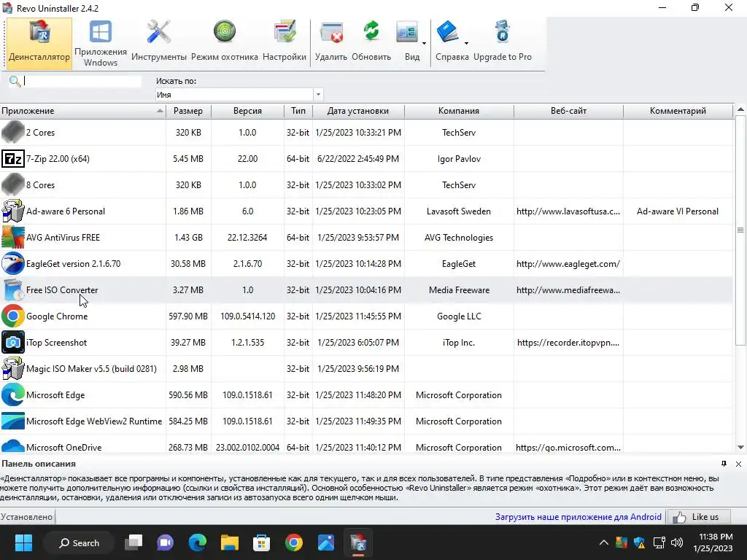
Task: Click the "7-Zip 22.00 (x64)" name
Action: [58, 158]
